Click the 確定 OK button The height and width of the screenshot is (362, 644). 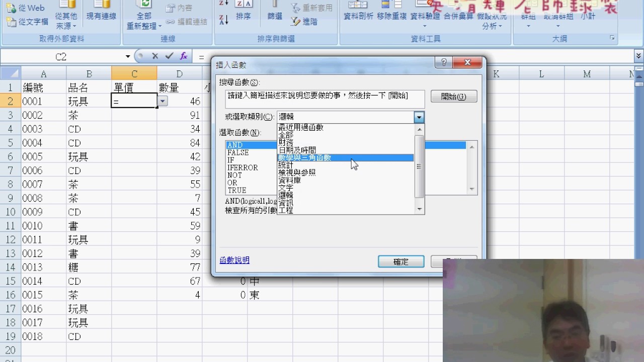401,261
